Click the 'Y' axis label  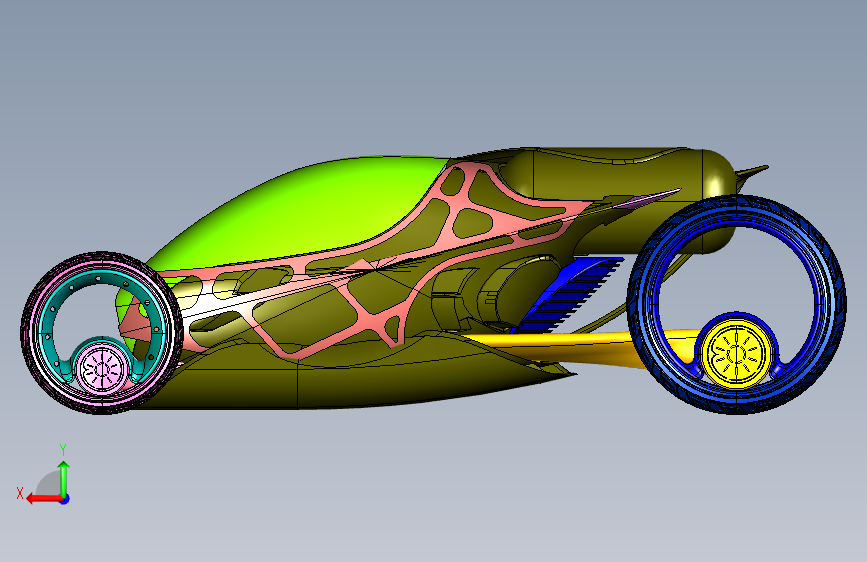(x=63, y=450)
